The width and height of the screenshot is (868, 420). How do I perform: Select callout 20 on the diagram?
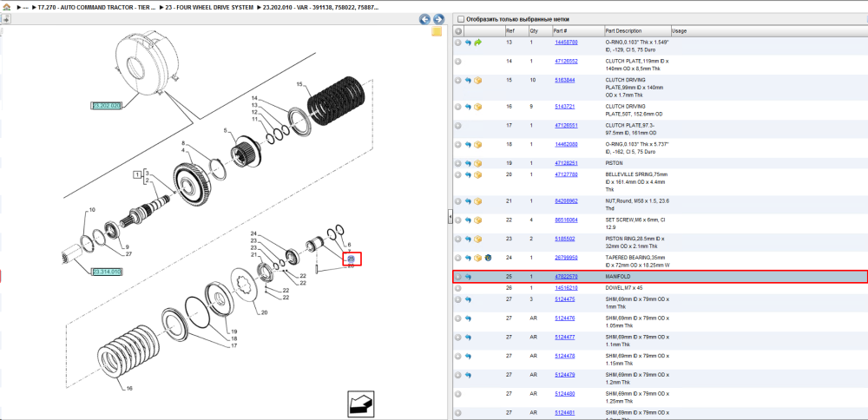[265, 312]
